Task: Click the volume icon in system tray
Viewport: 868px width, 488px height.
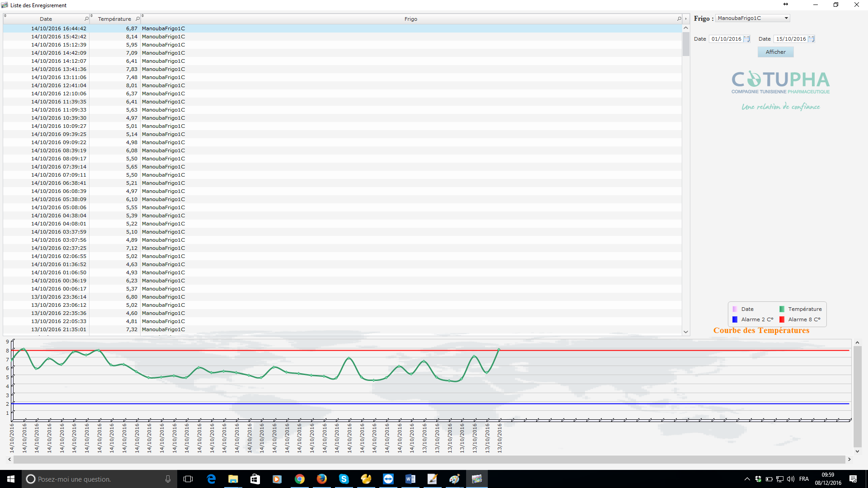Action: (790, 479)
